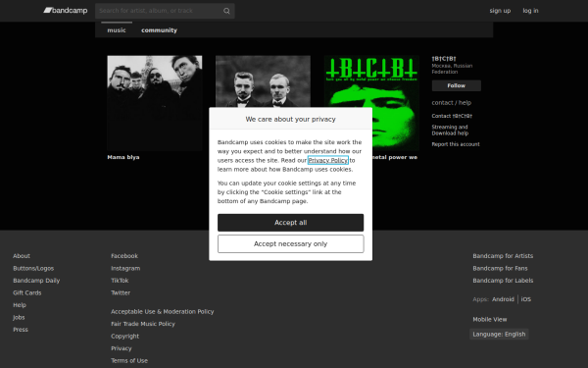Open the Press footer link

tap(21, 330)
